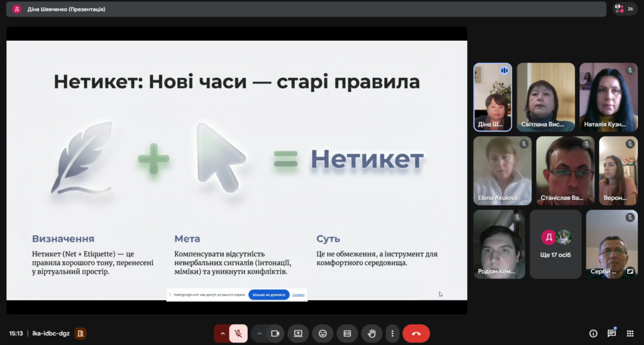Open the three-dot more options menu
This screenshot has width=644, height=345.
click(392, 333)
